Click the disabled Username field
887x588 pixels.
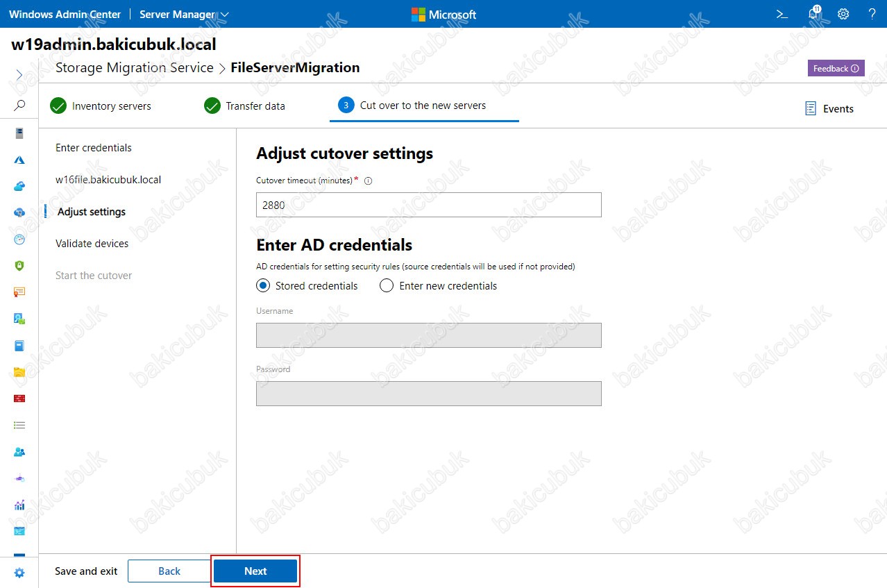[x=428, y=335]
